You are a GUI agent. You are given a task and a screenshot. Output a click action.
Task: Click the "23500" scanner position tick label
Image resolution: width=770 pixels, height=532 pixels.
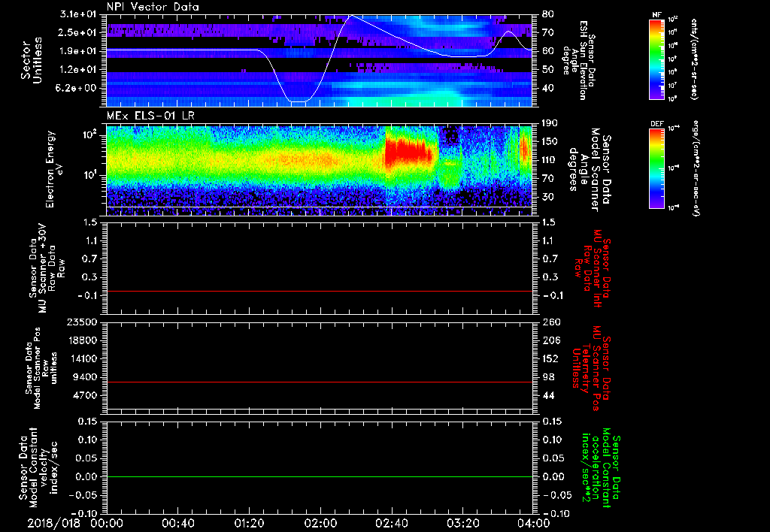(x=83, y=322)
